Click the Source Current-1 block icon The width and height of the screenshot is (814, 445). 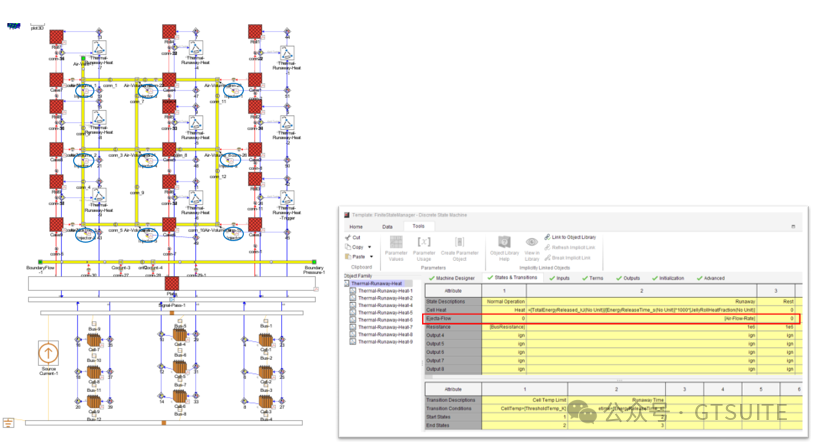coord(48,353)
